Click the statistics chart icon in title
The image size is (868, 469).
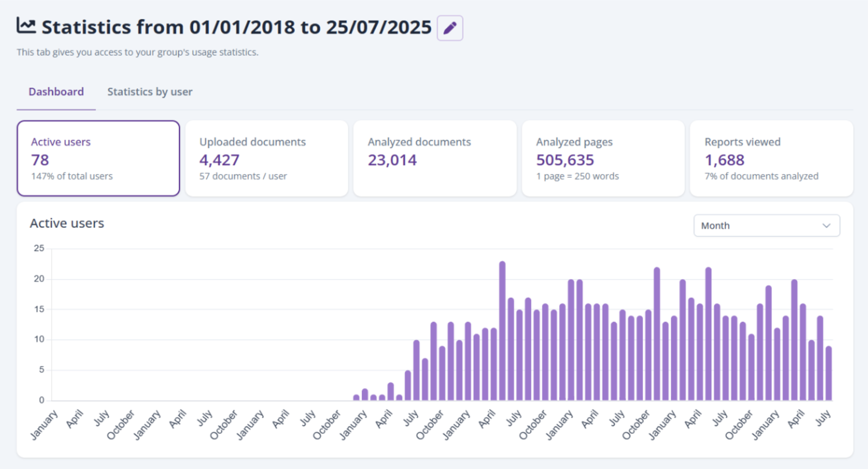26,26
